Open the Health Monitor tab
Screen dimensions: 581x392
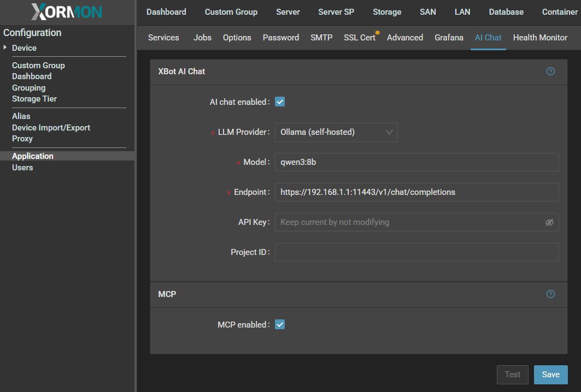pos(539,38)
